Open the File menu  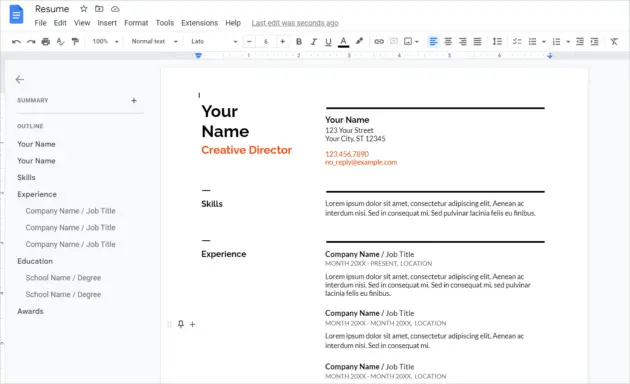click(40, 23)
